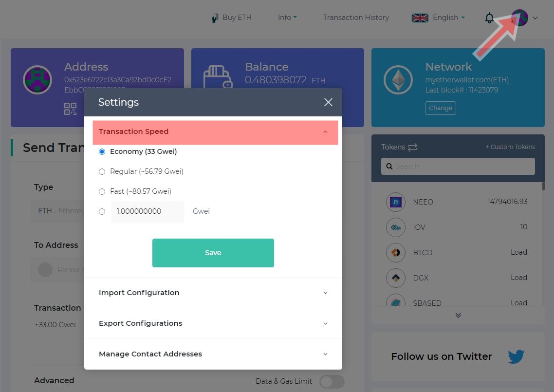Click the ~33.00 Gwei fee text
The height and width of the screenshot is (392, 554).
coord(55,324)
